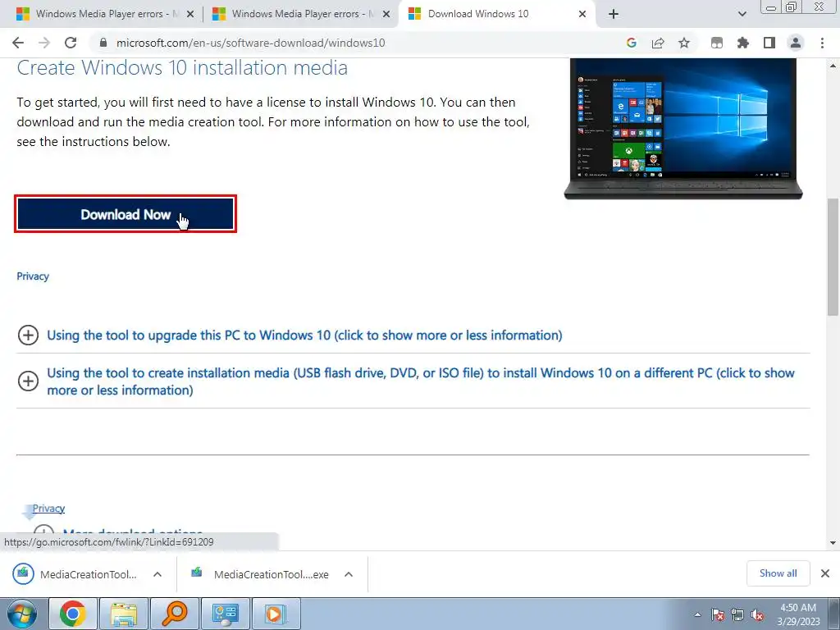Show hidden system tray icons
Viewport: 840px width, 630px height.
point(697,614)
